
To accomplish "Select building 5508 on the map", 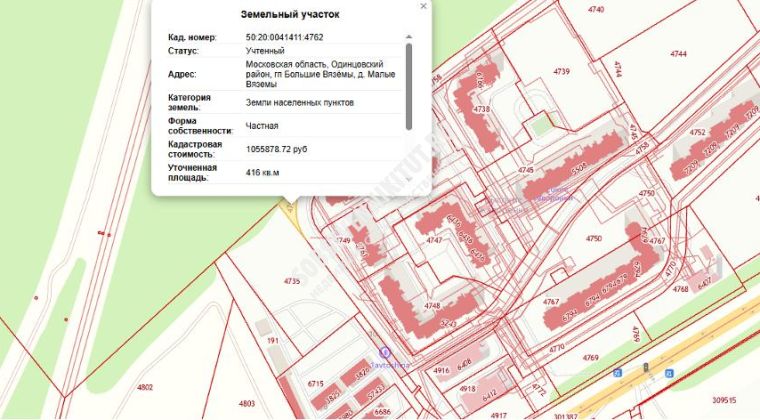I will (579, 168).
